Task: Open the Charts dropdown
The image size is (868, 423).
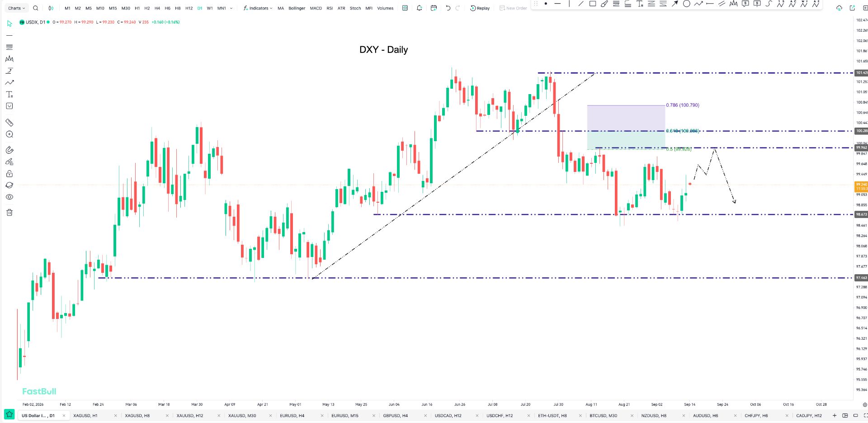Action: click(x=16, y=8)
